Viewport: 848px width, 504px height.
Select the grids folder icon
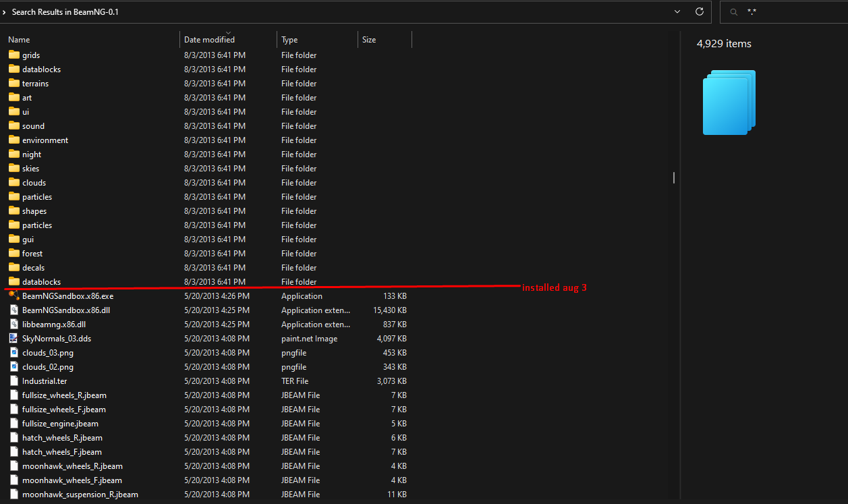point(14,55)
